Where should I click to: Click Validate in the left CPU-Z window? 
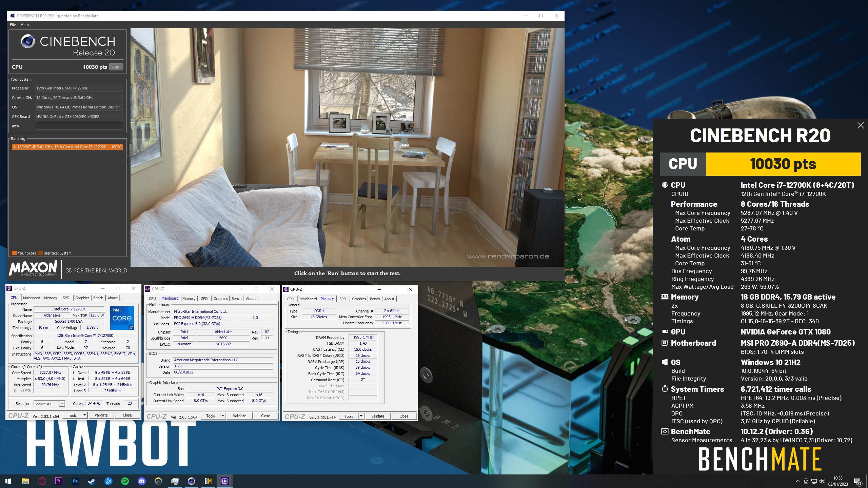pyautogui.click(x=101, y=415)
